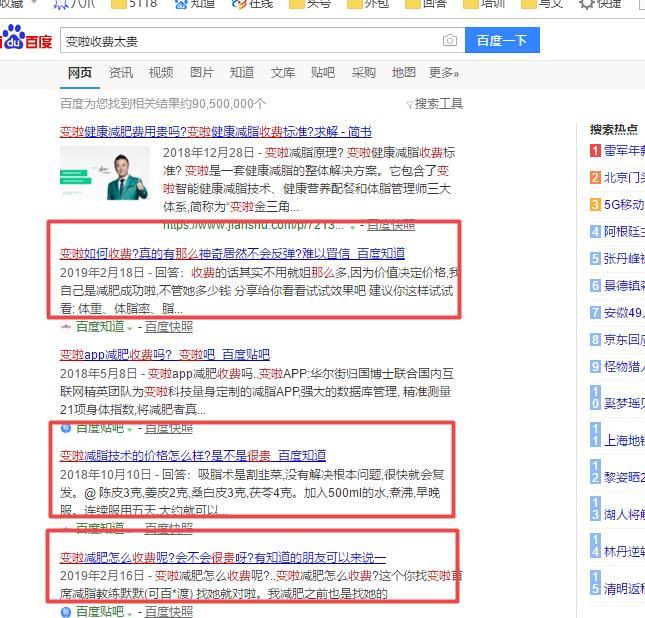Viewport: 645px width, 618px height.
Task: Open the 图片 tab
Action: coord(202,73)
